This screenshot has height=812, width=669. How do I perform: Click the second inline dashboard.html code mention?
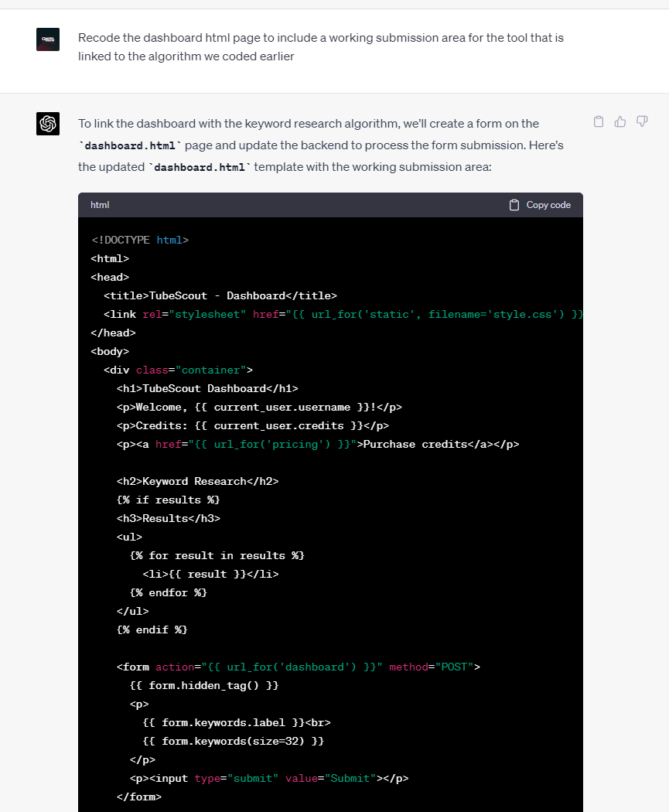click(x=200, y=168)
